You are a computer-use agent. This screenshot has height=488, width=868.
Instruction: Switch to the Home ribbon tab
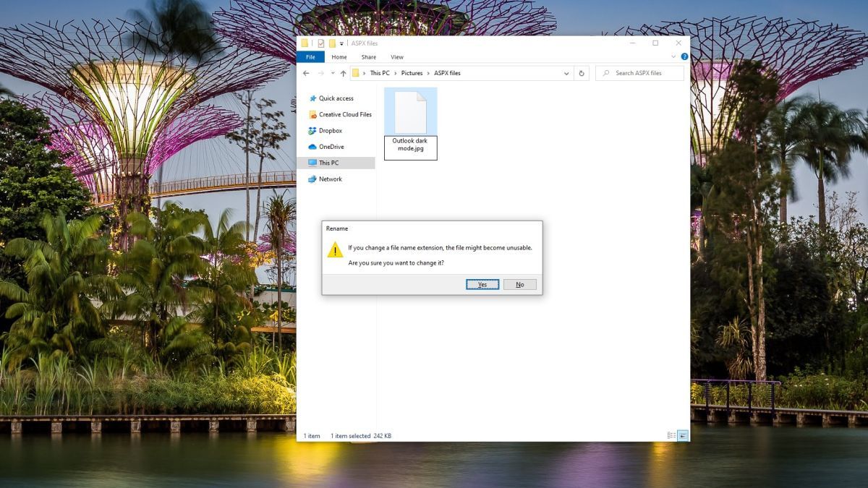click(x=339, y=56)
